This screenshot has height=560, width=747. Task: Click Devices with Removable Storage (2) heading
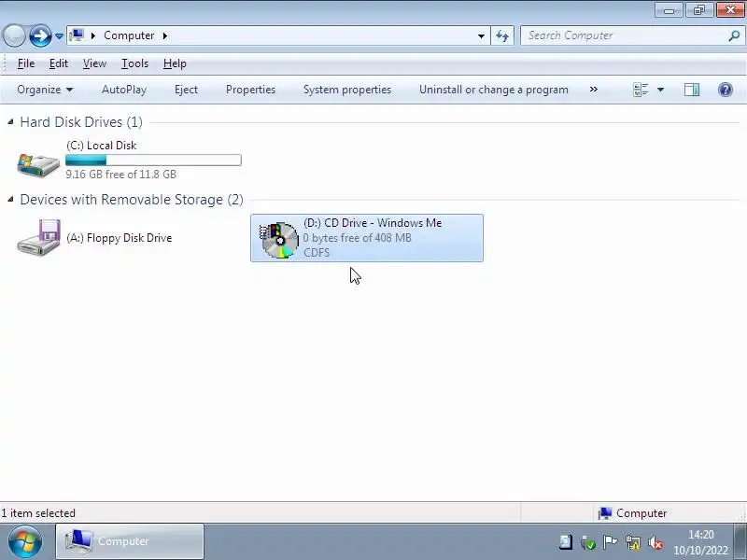coord(132,200)
